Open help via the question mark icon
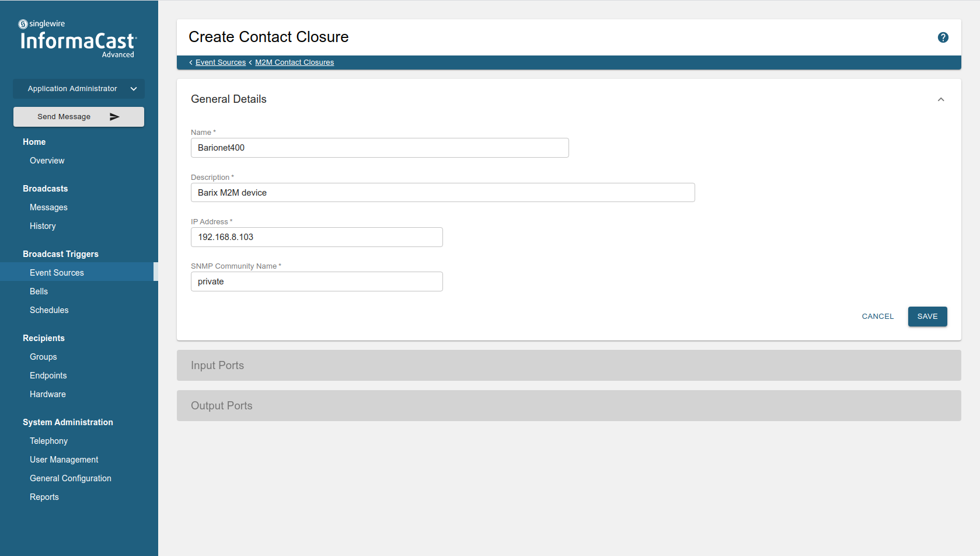The height and width of the screenshot is (556, 980). pyautogui.click(x=943, y=37)
